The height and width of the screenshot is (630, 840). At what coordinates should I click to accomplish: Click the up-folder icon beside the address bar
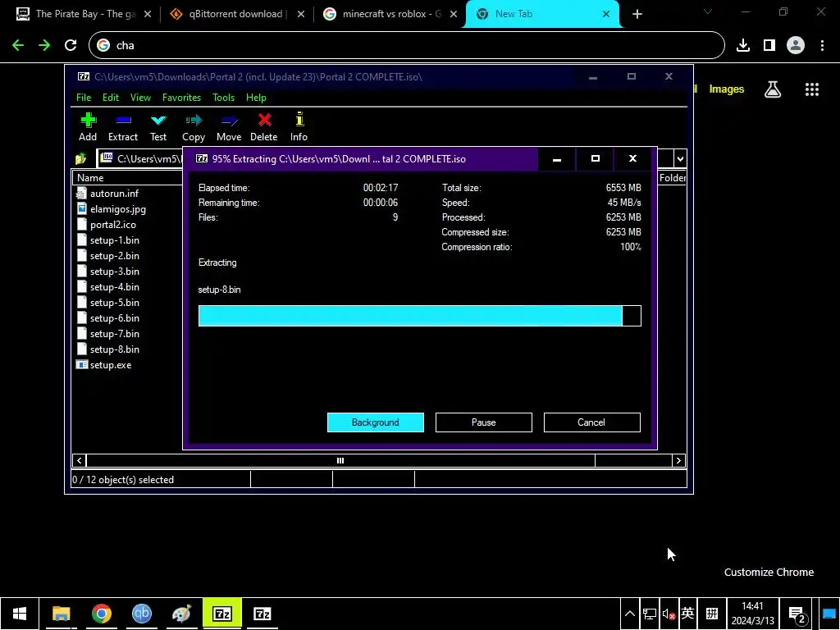tap(81, 158)
